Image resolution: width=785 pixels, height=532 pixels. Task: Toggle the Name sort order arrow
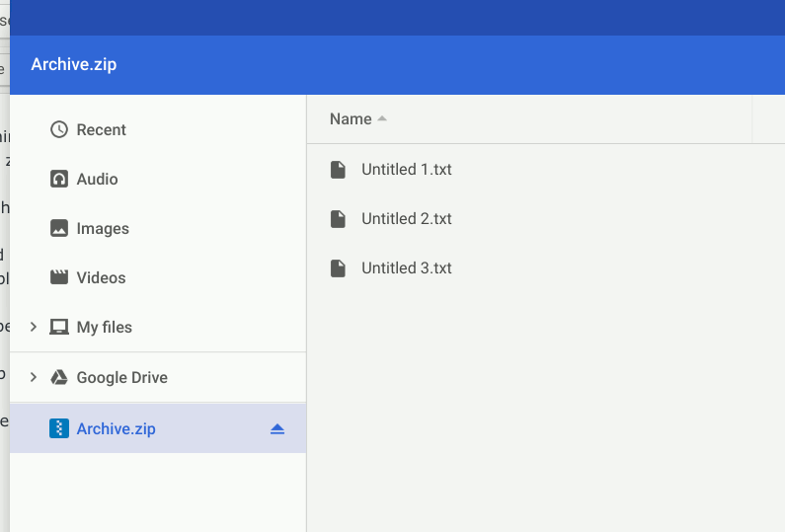[382, 119]
